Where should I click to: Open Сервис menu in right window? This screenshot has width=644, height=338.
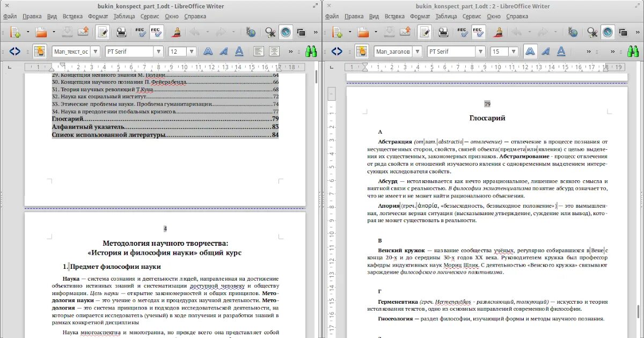click(x=472, y=16)
